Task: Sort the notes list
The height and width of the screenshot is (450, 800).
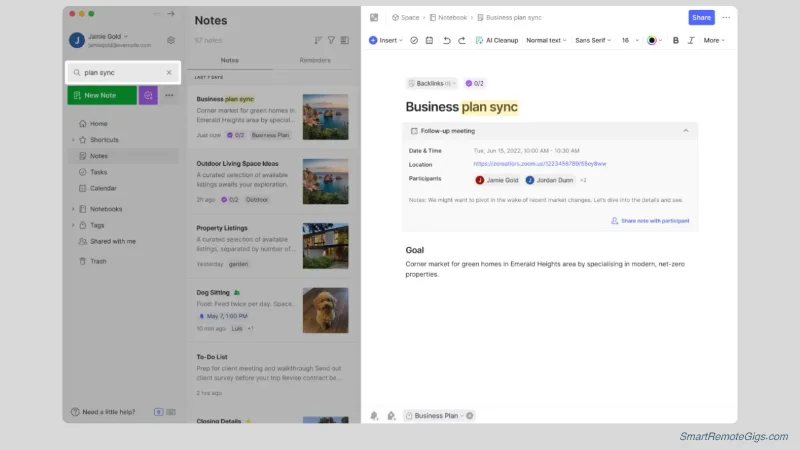Action: click(318, 40)
